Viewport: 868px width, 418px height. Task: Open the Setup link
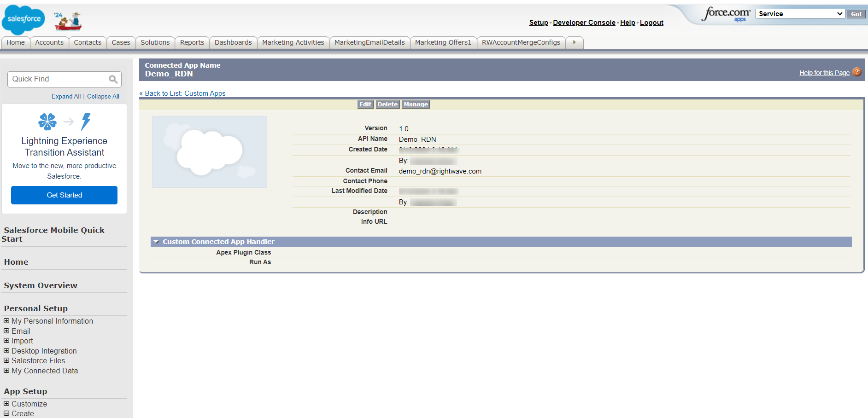click(539, 23)
